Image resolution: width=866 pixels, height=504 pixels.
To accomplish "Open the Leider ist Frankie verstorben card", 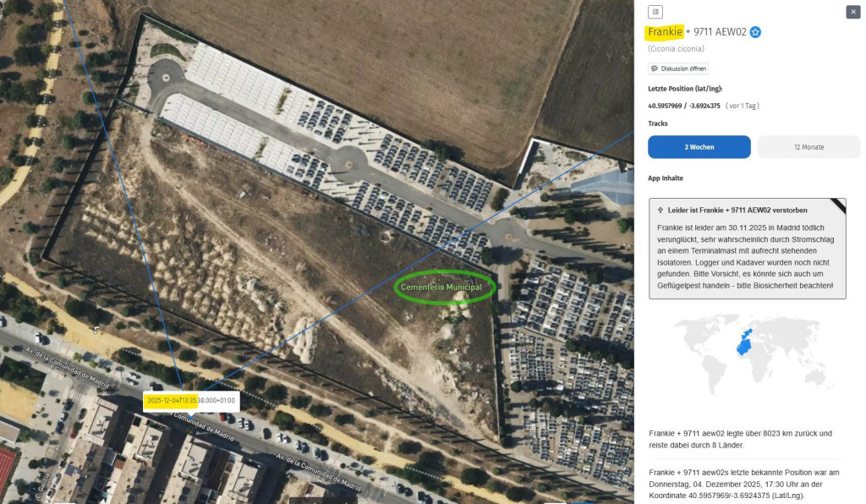I will 748,249.
